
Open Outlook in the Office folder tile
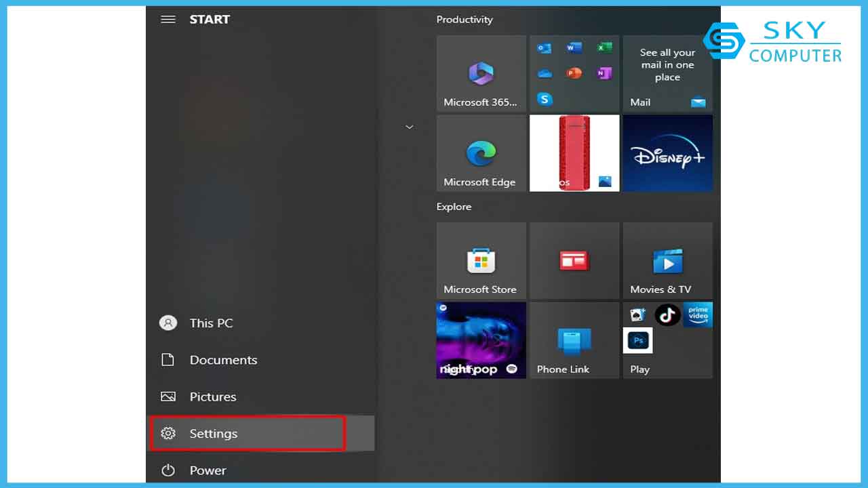[545, 48]
